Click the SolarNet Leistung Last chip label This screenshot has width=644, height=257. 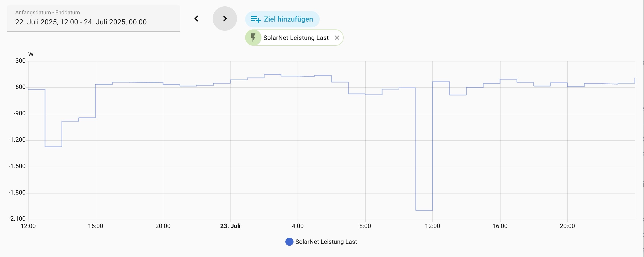pyautogui.click(x=296, y=38)
